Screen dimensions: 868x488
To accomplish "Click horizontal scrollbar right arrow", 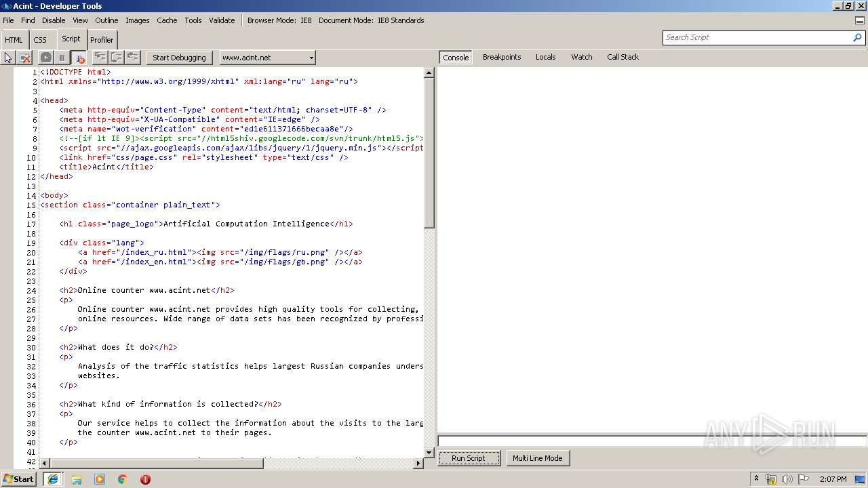I will tap(418, 463).
